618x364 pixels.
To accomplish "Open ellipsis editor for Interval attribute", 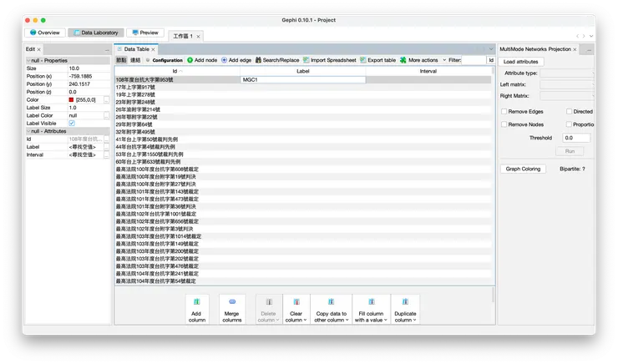I will 106,154.
